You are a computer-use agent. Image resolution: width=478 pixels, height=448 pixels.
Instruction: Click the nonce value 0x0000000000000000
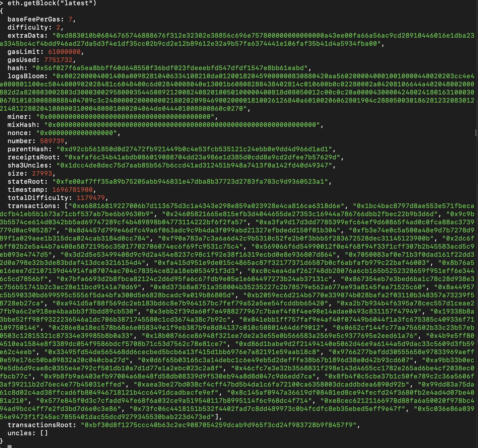coord(77,133)
